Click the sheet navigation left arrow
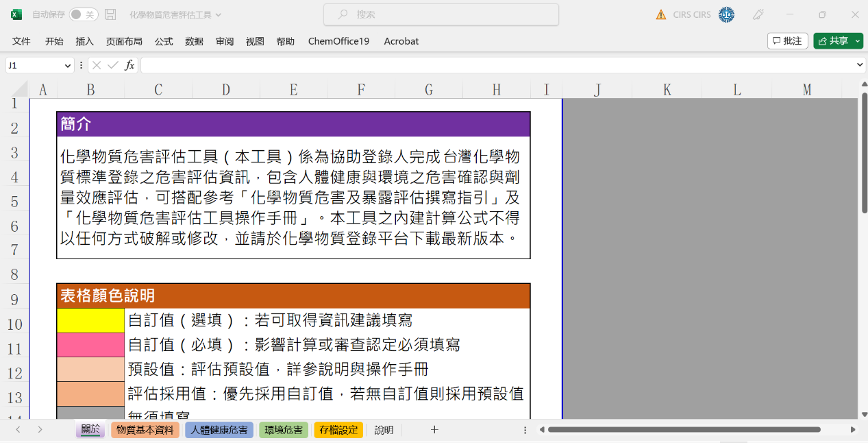This screenshot has height=445, width=868. 18,429
